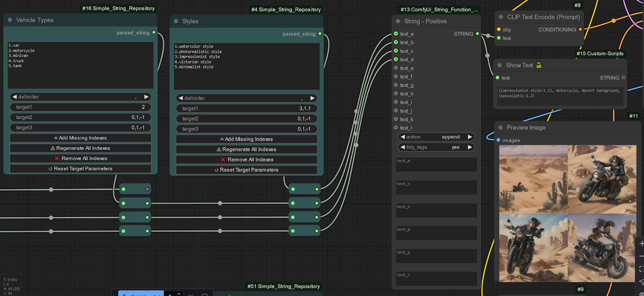Click the snake emoji in Show Text title
The width and height of the screenshot is (644, 296).
pos(539,65)
